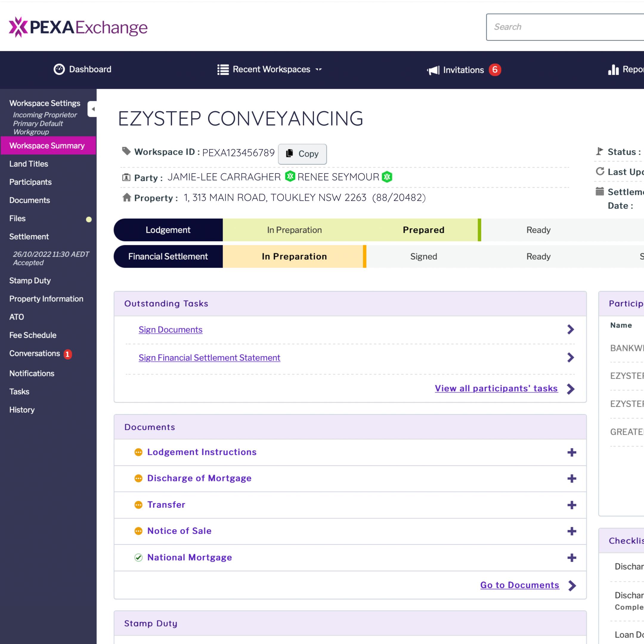The width and height of the screenshot is (644, 644).
Task: Click the Lodgement progress bar label
Action: 168,230
